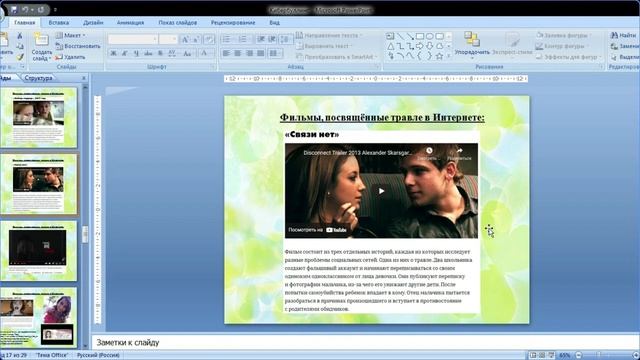Select the Format Painter brush icon
Image resolution: width=640 pixels, height=360 pixels.
tap(19, 57)
